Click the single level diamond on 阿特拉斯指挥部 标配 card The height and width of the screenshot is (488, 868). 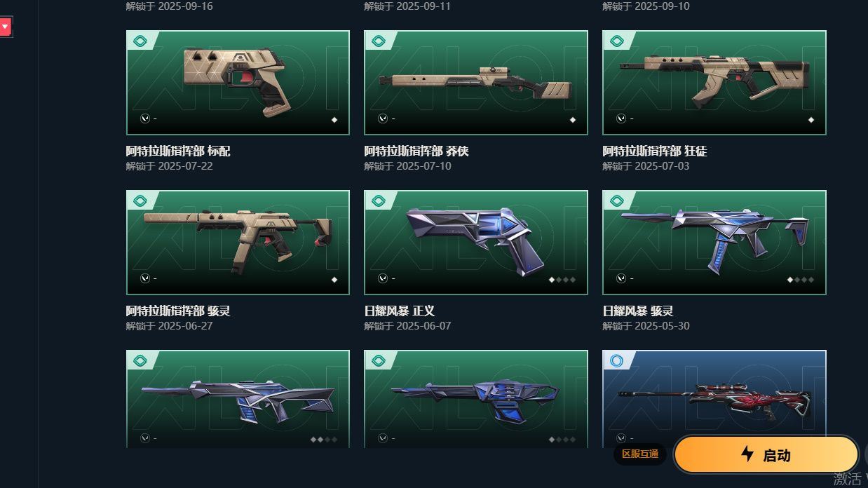(334, 119)
